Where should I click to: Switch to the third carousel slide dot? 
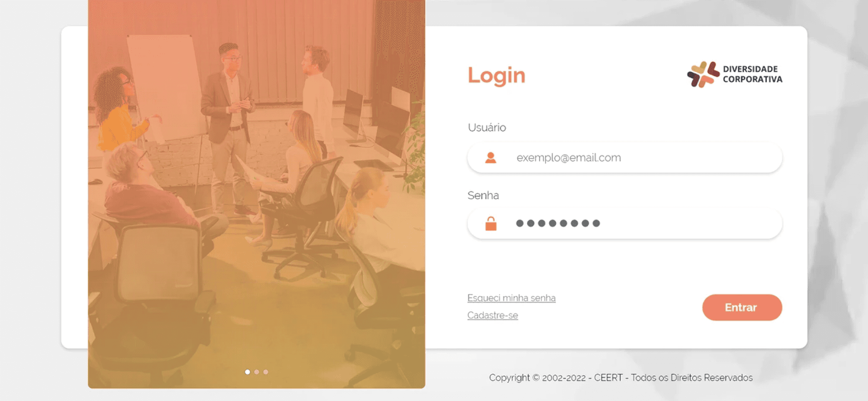tap(266, 372)
